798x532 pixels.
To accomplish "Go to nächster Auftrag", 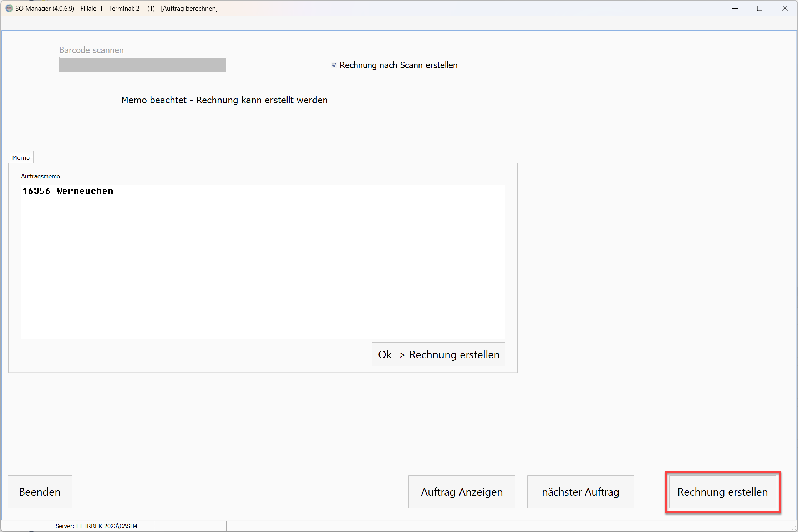I will (x=580, y=492).
